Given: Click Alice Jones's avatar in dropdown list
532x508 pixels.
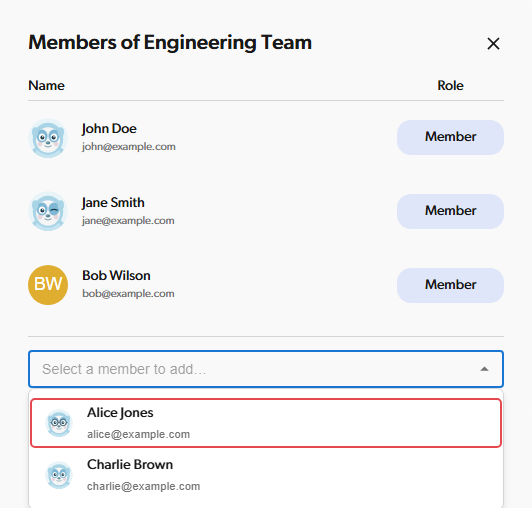Looking at the screenshot, I should [59, 423].
